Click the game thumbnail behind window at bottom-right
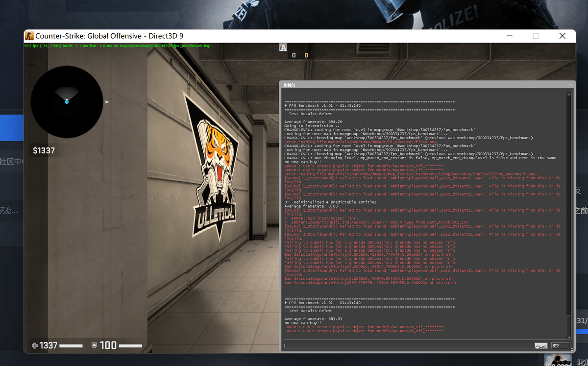588x366 pixels. [558, 360]
